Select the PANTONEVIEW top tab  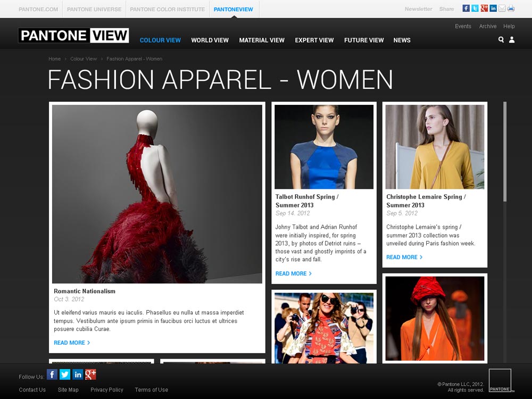click(234, 9)
